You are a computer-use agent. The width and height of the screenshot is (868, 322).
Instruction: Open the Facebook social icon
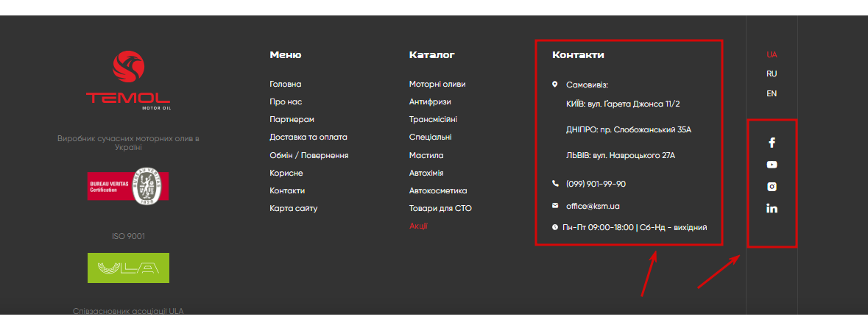[772, 143]
